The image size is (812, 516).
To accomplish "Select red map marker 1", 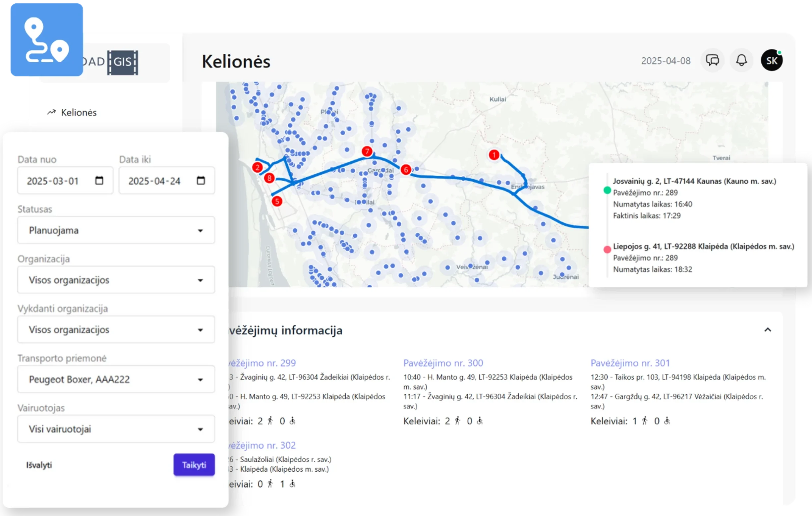I will [494, 155].
